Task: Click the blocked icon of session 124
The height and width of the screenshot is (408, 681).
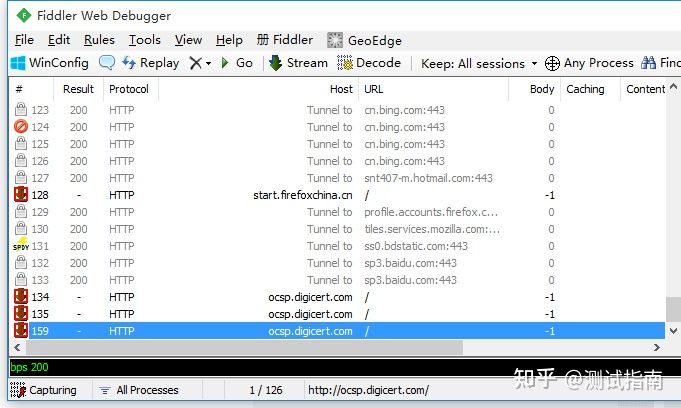Action: (x=20, y=126)
